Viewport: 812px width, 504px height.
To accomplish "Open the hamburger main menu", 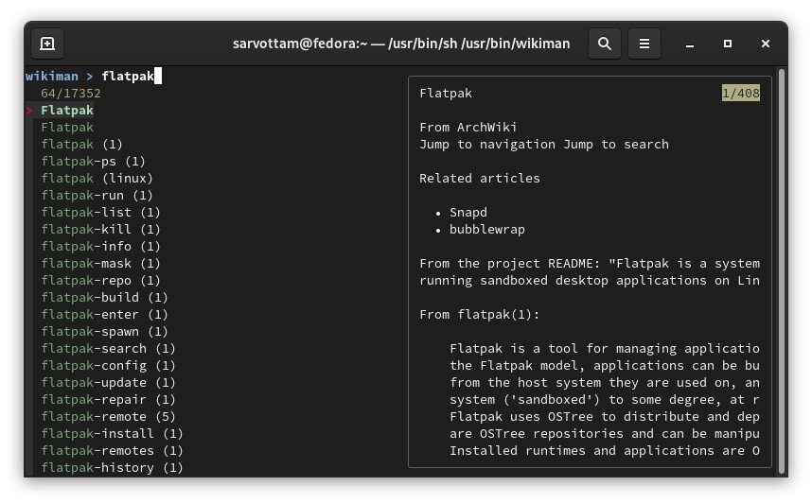I will (644, 43).
